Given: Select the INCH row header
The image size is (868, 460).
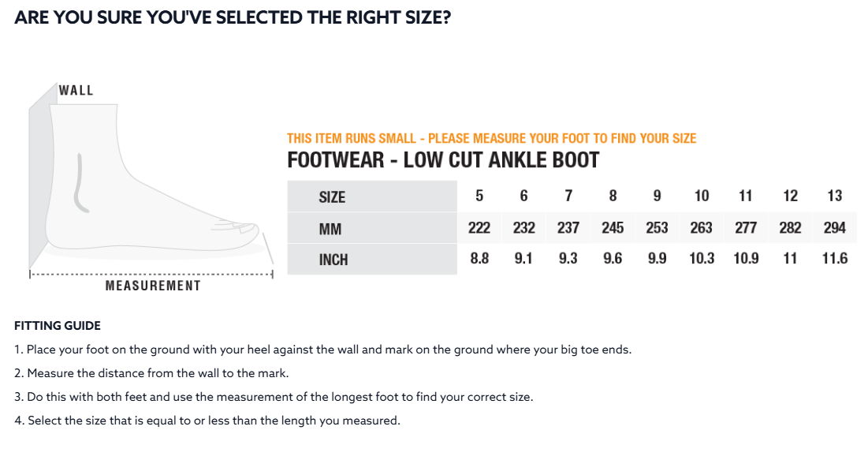Looking at the screenshot, I should tap(333, 260).
